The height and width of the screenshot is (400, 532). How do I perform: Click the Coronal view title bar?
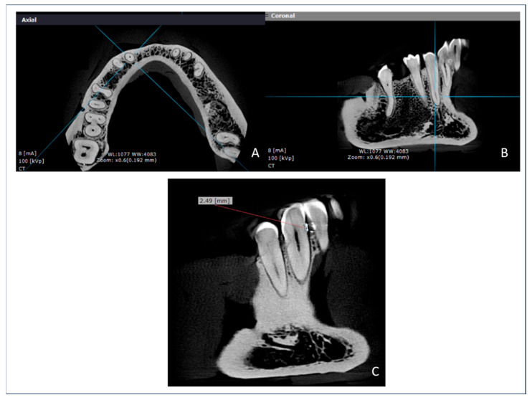pyautogui.click(x=394, y=15)
